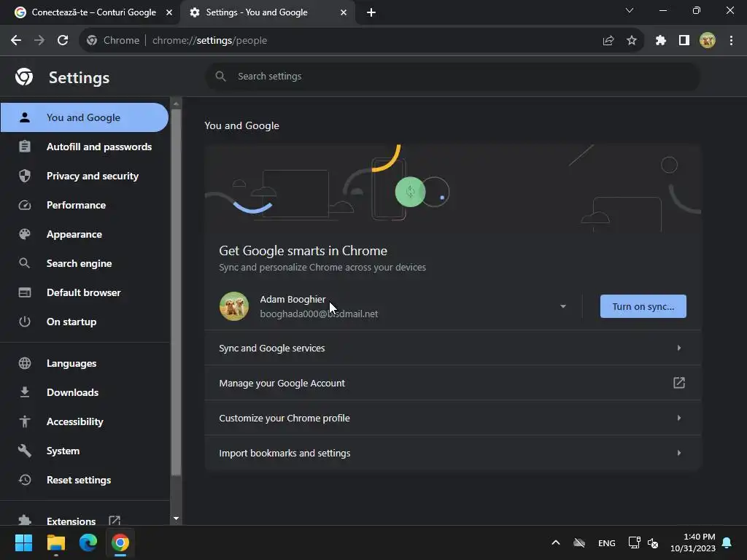Click the Downloads arrow icon
The width and height of the screenshot is (747, 560).
tap(25, 392)
